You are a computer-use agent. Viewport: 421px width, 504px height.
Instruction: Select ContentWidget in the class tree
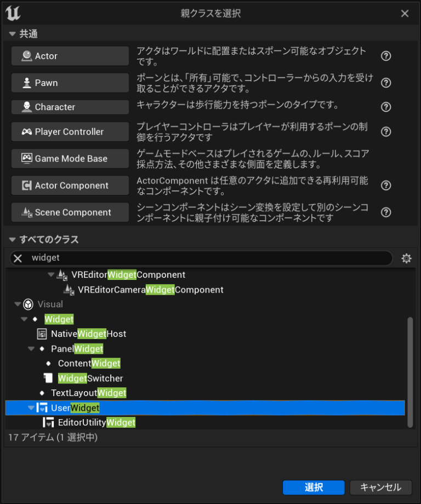pyautogui.click(x=89, y=364)
